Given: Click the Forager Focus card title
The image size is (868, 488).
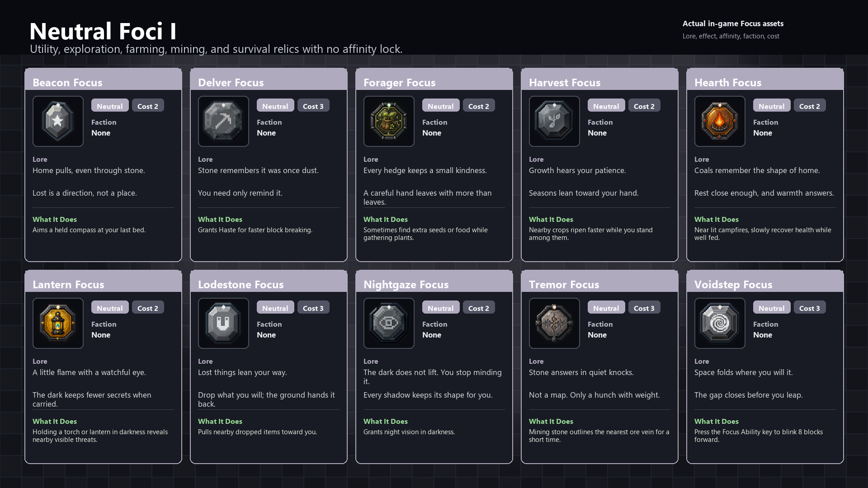Looking at the screenshot, I should (x=400, y=82).
